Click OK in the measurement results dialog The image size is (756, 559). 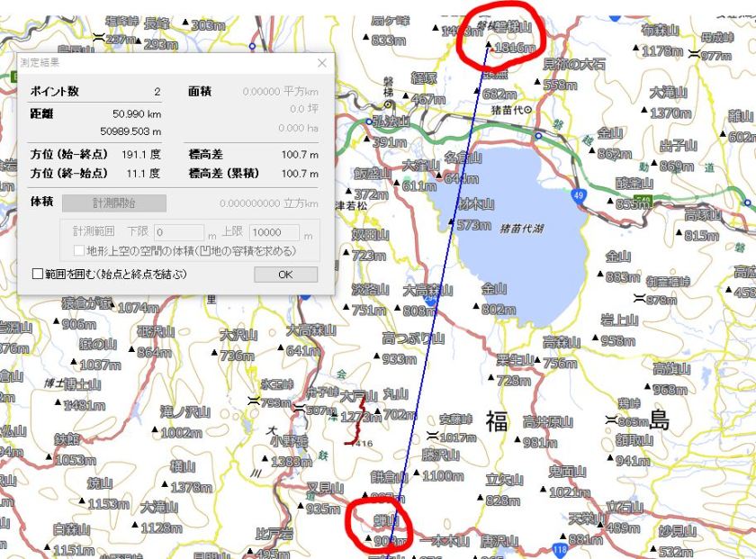point(285,274)
